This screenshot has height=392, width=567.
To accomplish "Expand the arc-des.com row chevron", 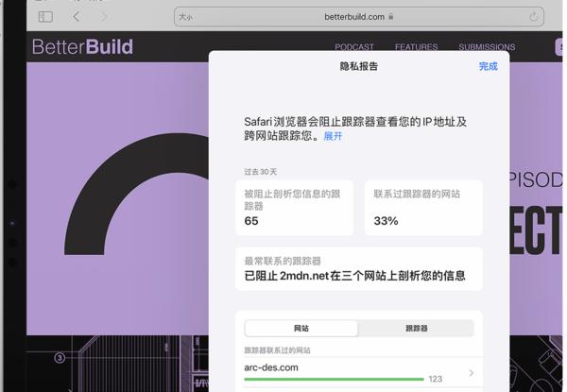I will tap(471, 373).
